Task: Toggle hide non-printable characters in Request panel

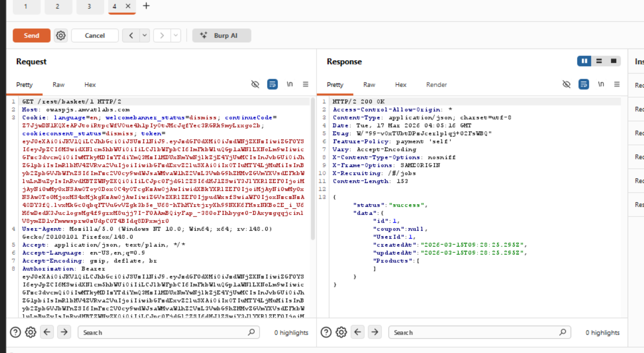Action: [x=255, y=84]
